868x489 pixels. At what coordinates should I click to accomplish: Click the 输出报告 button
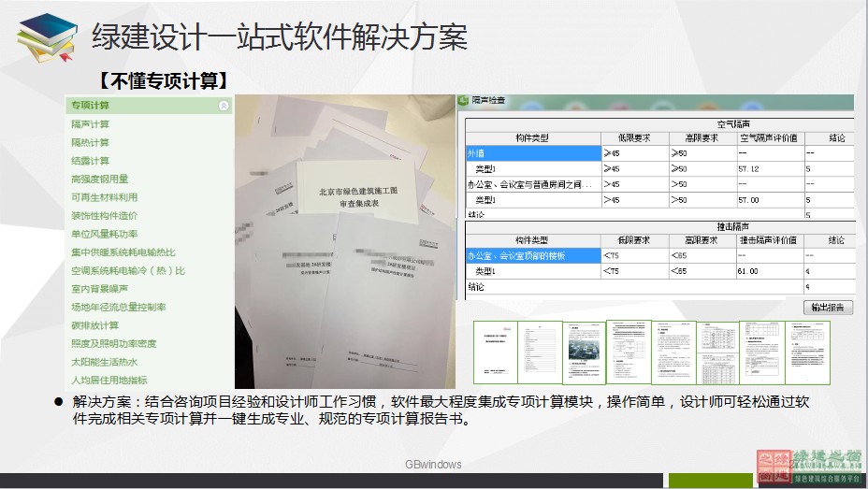[828, 308]
